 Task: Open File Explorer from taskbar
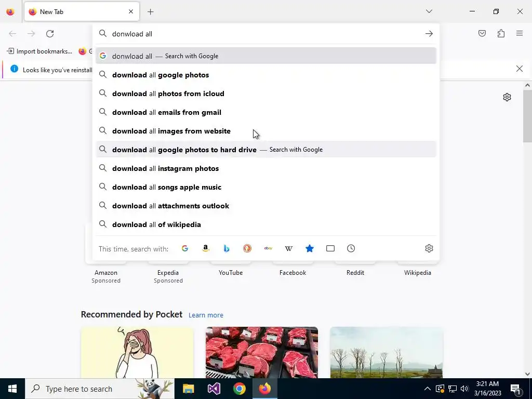(188, 389)
